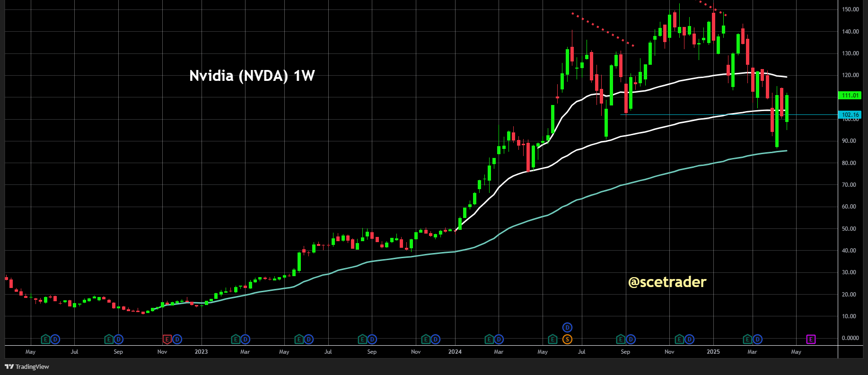
Task: Open the red earnings marker from November 2022
Action: point(167,339)
